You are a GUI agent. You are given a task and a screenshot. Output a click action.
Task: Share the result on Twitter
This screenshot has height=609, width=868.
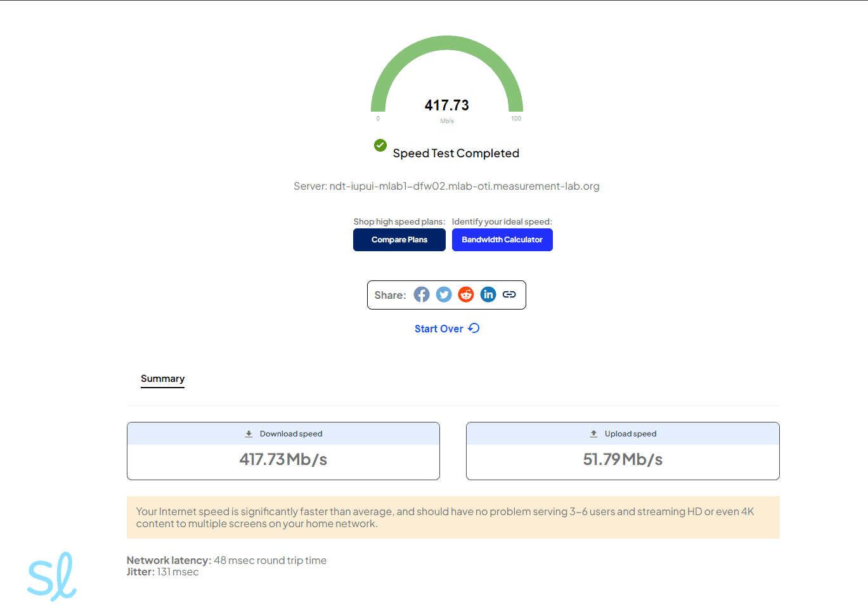(x=444, y=294)
